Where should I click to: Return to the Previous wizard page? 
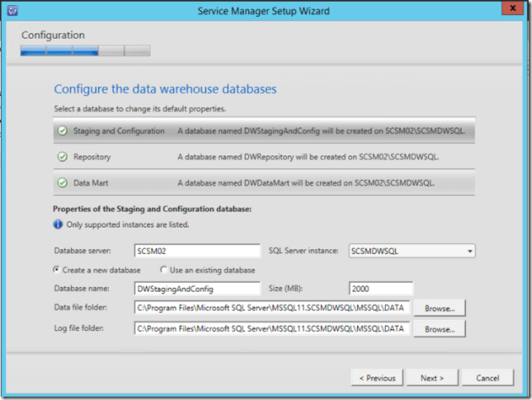pos(377,377)
